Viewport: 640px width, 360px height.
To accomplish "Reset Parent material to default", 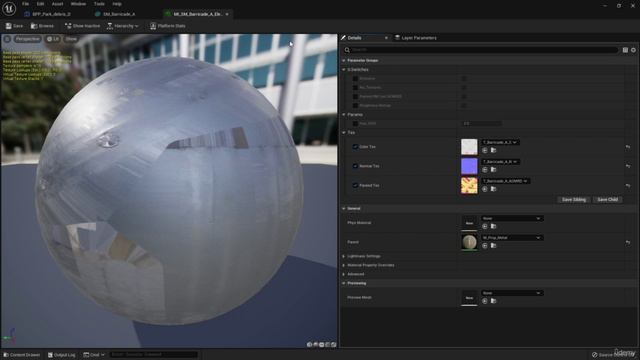I will [x=628, y=242].
